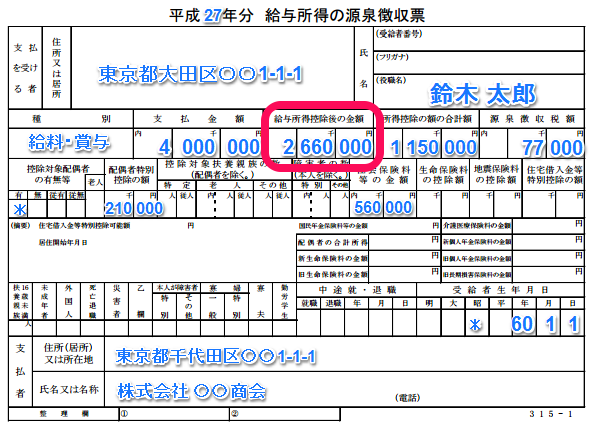Viewport: 590px width, 425px height.
Task: Click the (フリガナ) label
Action: [x=392, y=57]
